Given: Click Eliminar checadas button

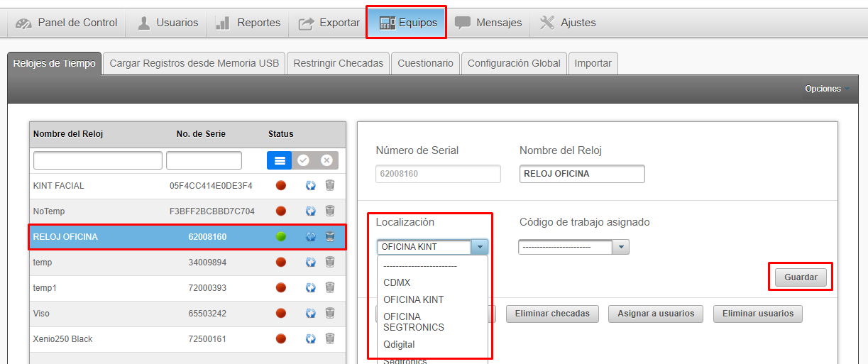Looking at the screenshot, I should click(552, 314).
